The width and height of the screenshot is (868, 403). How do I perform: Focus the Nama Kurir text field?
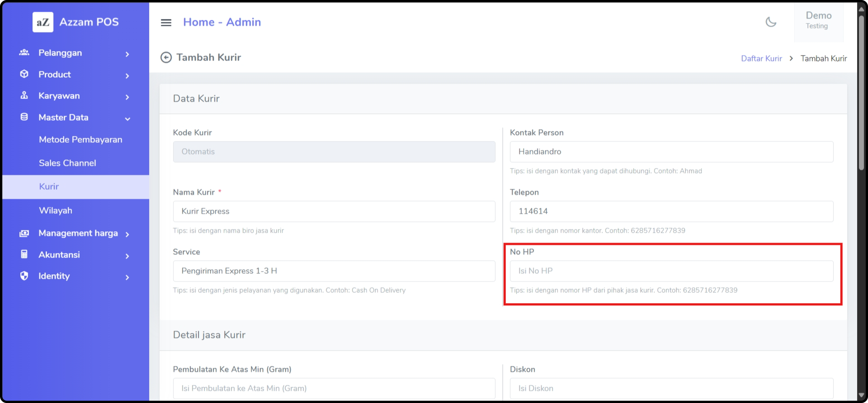[x=334, y=211]
